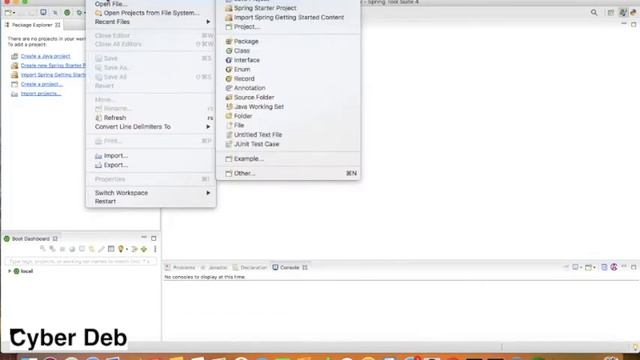640x360 pixels.
Task: Click the lightbulb icon in Boot Dashboard
Action: click(x=121, y=249)
